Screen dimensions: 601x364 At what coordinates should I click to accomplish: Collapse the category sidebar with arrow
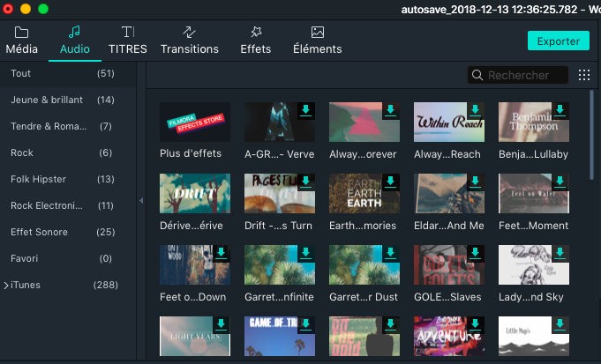pos(141,201)
